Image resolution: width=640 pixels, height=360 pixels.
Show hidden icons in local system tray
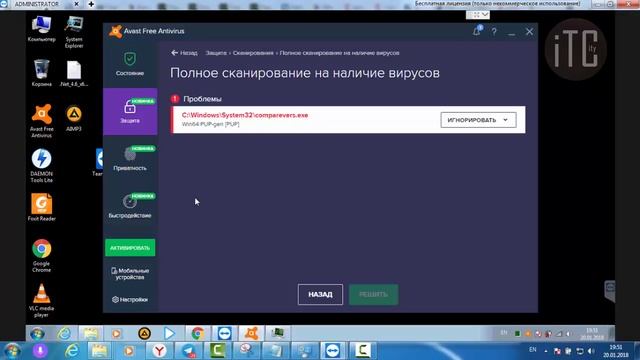[546, 351]
